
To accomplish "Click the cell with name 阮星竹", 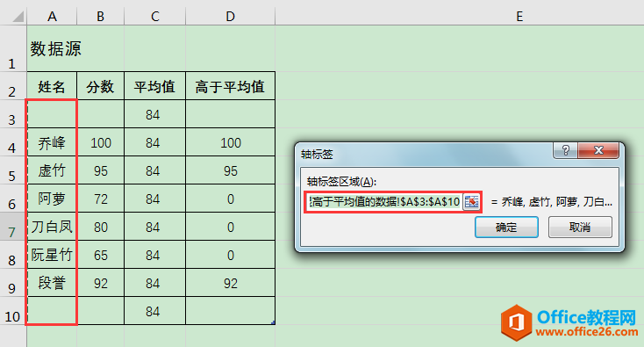I will [x=52, y=255].
